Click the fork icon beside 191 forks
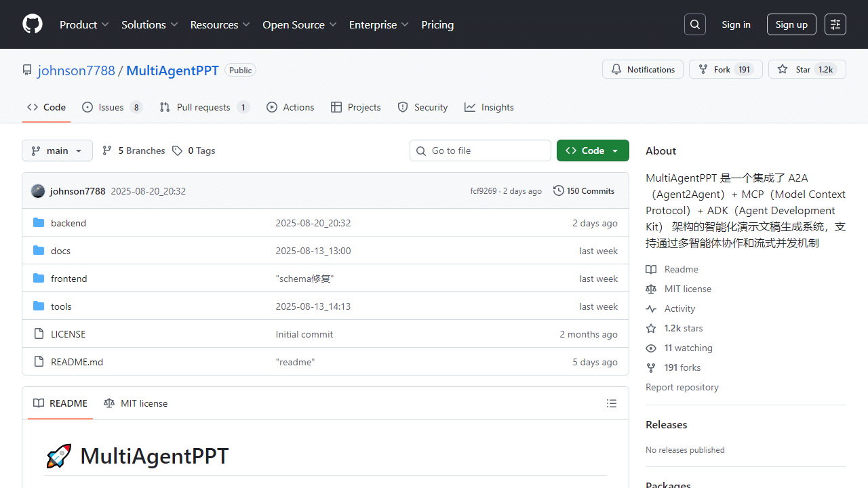 click(651, 367)
